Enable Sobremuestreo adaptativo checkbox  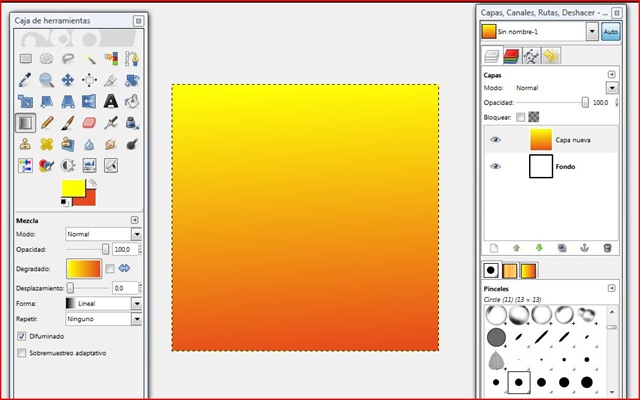[22, 353]
